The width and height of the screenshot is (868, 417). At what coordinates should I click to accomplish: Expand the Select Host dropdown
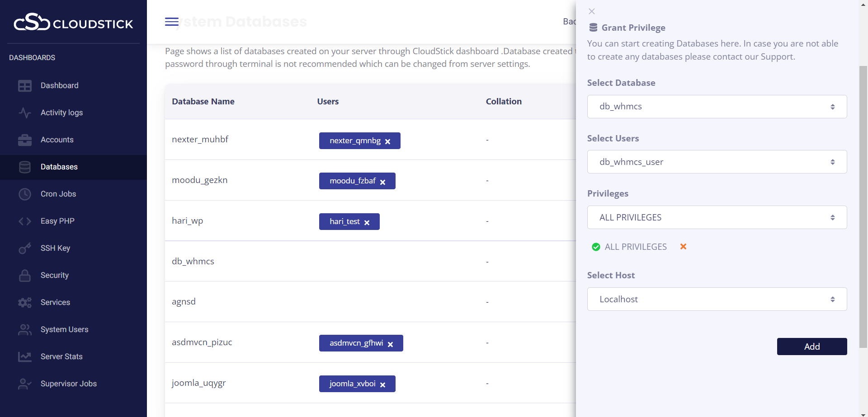point(717,299)
